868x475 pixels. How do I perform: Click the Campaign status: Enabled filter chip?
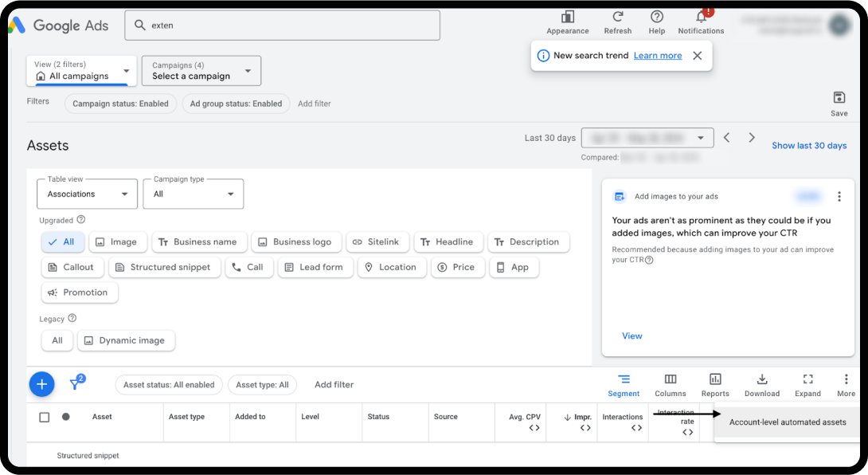[x=121, y=104]
